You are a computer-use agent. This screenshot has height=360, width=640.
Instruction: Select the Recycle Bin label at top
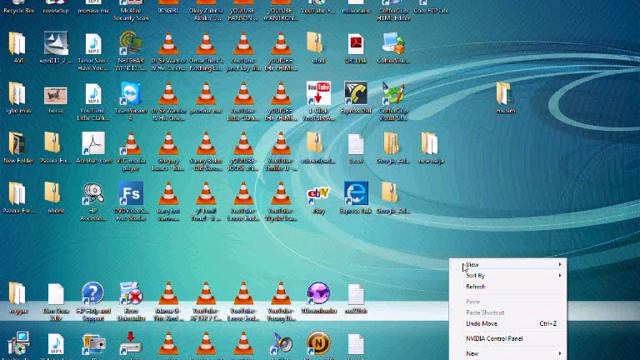coord(18,11)
